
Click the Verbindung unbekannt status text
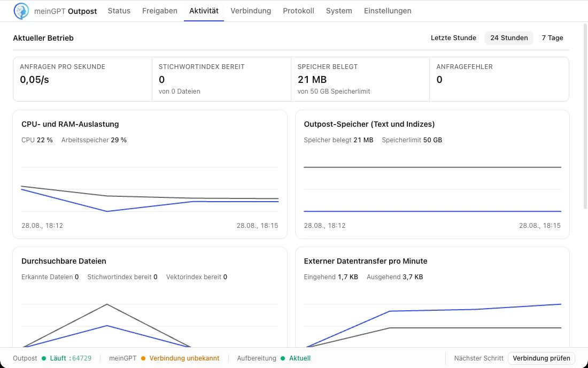184,358
